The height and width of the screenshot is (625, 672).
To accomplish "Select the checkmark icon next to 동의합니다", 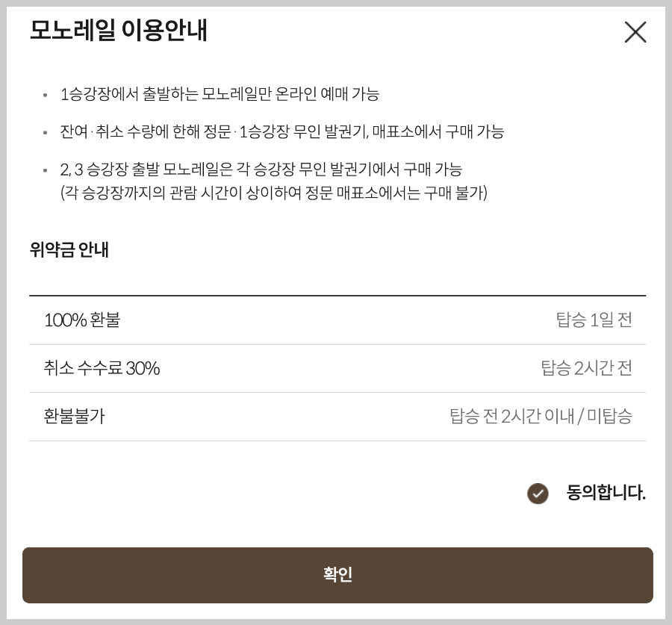I will pos(538,494).
